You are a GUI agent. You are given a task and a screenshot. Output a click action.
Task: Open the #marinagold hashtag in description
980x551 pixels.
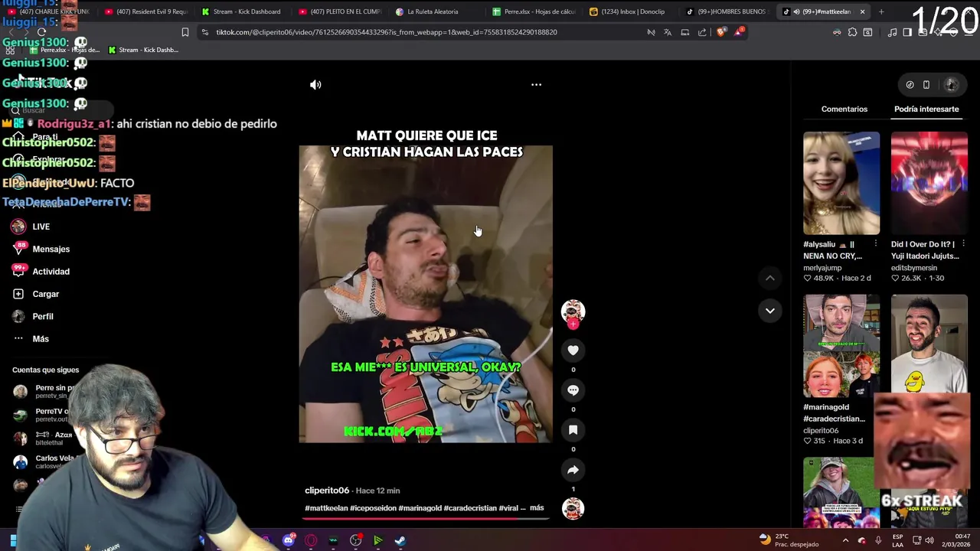(420, 508)
